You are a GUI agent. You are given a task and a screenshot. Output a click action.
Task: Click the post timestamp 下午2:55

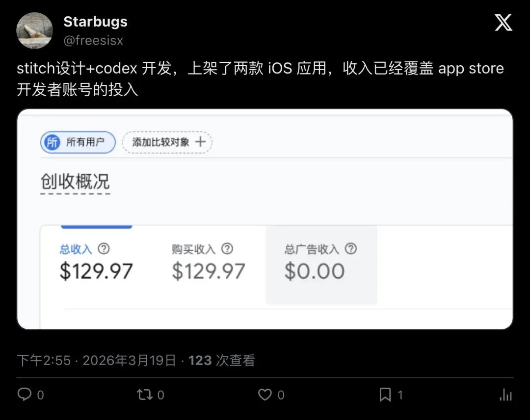tap(44, 361)
